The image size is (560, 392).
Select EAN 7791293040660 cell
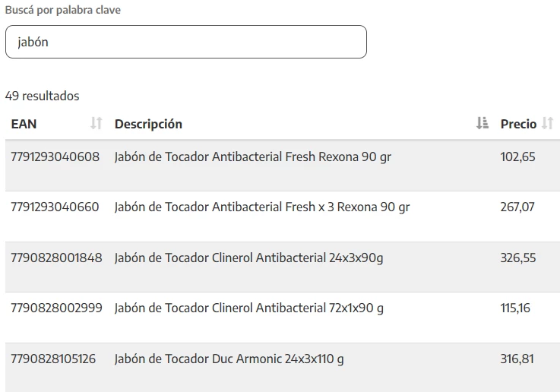pyautogui.click(x=55, y=207)
